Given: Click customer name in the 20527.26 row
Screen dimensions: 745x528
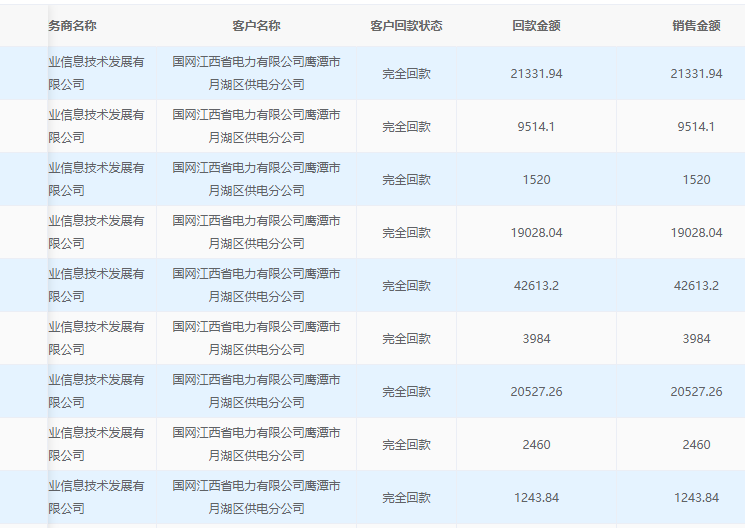Looking at the screenshot, I should tap(256, 391).
